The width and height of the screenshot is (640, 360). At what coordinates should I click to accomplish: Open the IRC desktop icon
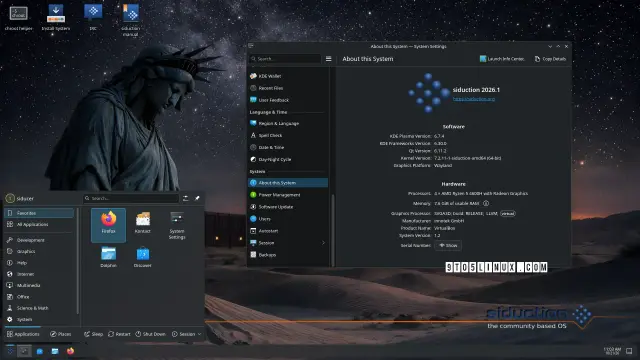[93, 18]
